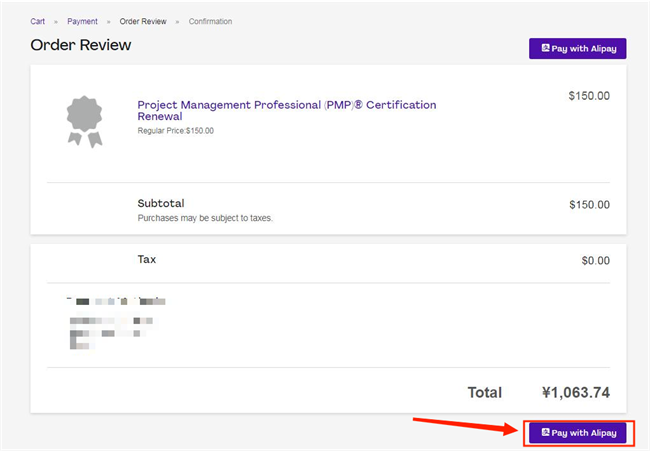Click the tax amount of $0.00
Image resolution: width=650 pixels, height=451 pixels.
click(594, 260)
